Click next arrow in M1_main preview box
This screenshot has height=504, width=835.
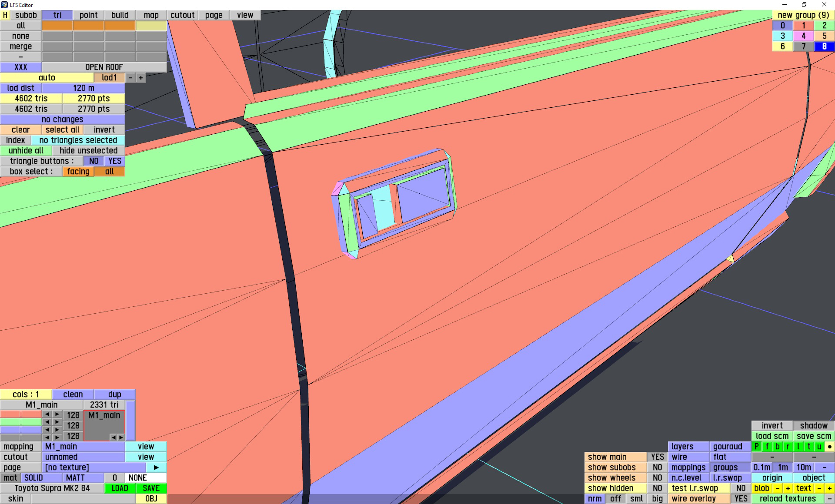pos(121,437)
